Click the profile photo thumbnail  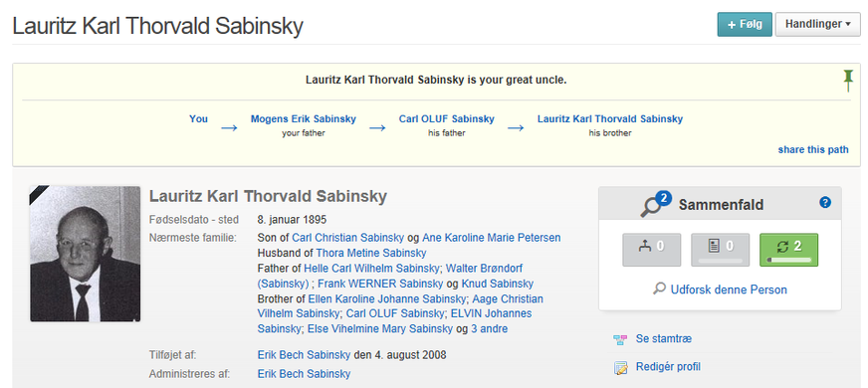point(85,254)
